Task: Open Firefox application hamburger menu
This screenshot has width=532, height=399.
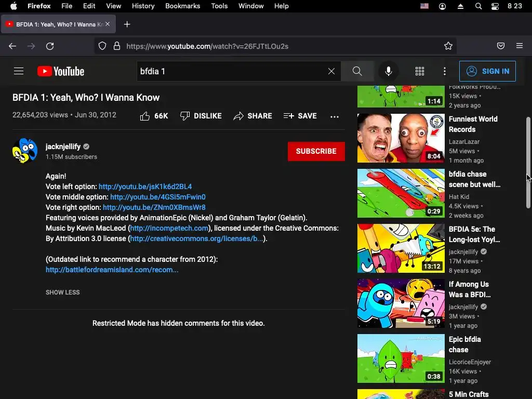Action: (x=520, y=46)
